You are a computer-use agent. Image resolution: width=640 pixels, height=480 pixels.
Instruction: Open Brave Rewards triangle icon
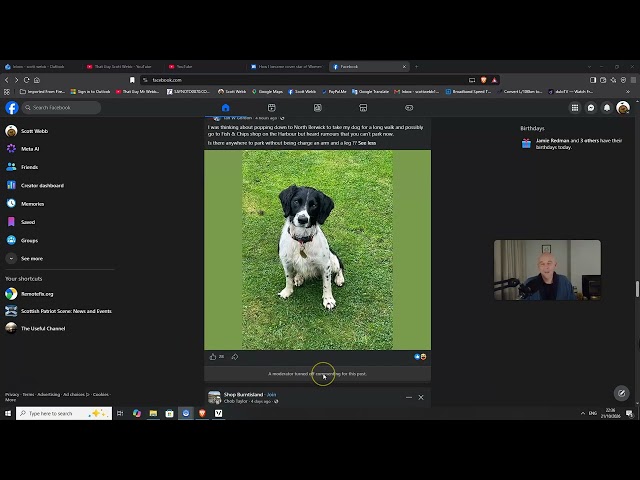click(x=494, y=80)
